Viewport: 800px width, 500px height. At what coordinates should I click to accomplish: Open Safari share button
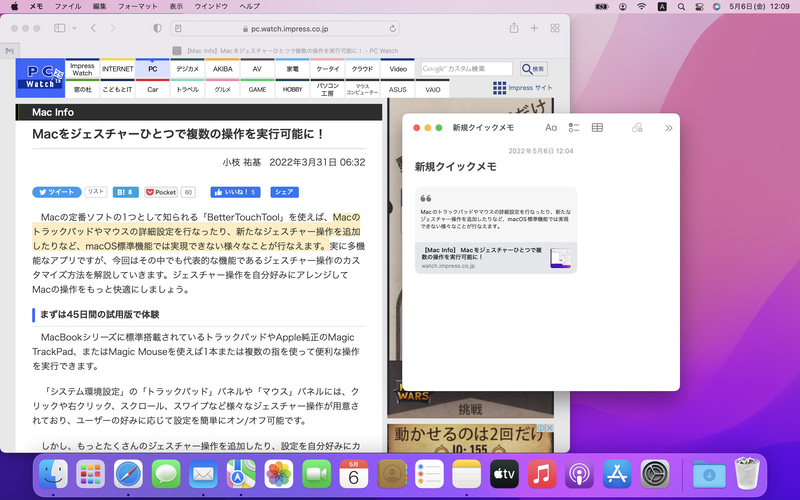pyautogui.click(x=514, y=28)
